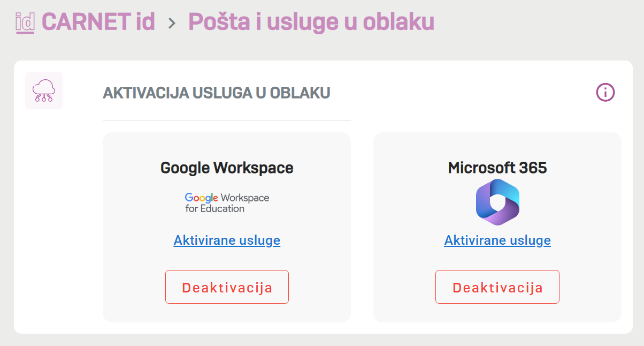Screen dimensions: 644x346
Task: Open 'Aktivirane usluge' under Microsoft 365
Action: (497, 240)
